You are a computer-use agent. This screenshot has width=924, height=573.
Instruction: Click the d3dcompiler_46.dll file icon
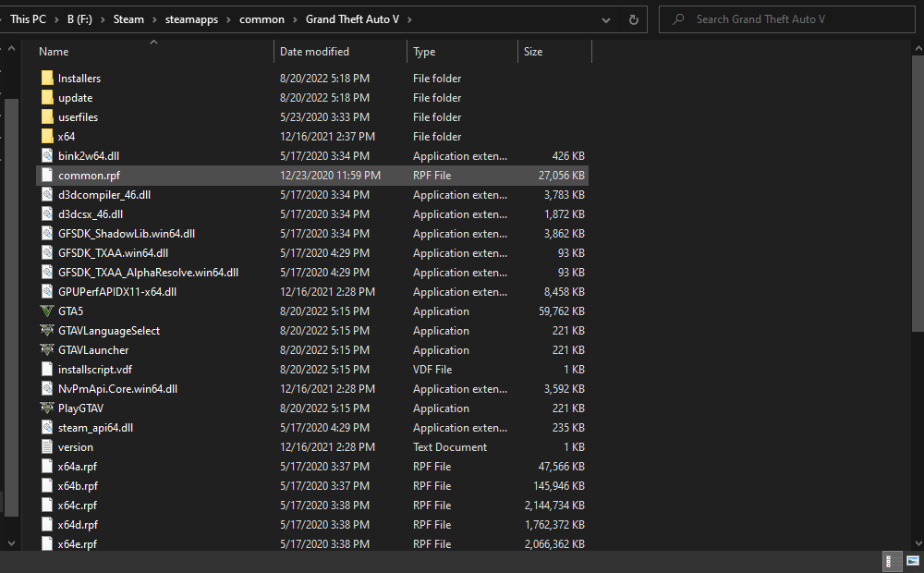[47, 195]
